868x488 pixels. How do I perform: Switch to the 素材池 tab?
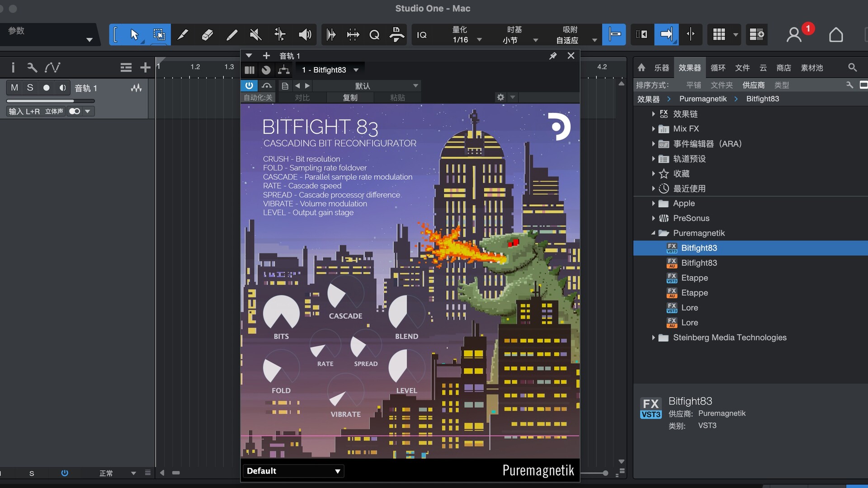(812, 68)
